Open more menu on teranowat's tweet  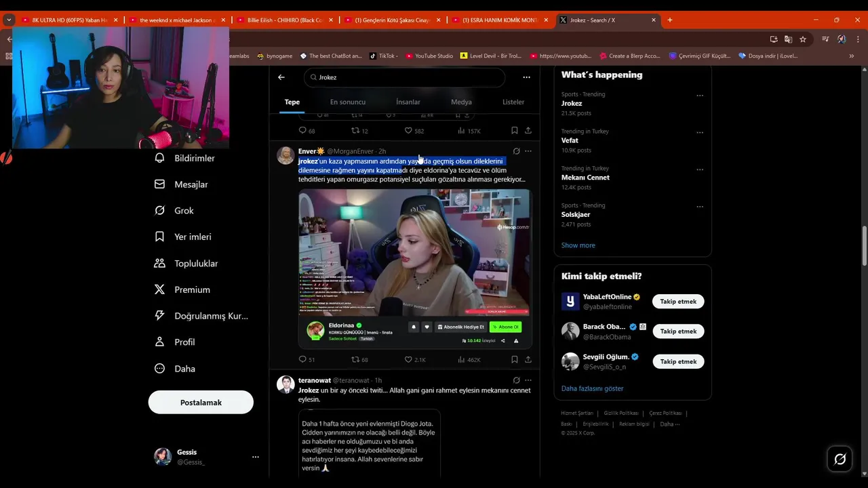click(x=528, y=380)
